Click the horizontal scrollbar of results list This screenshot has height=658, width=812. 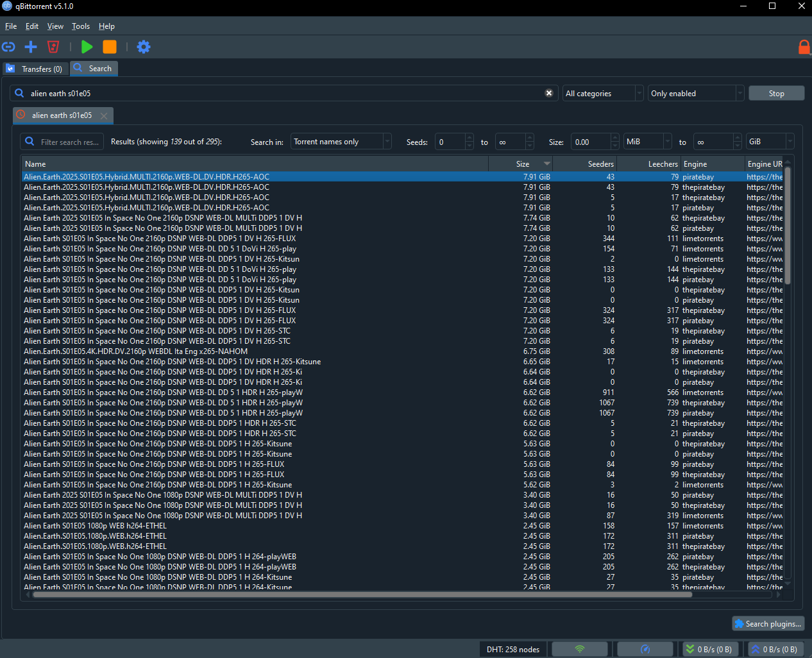(x=362, y=595)
